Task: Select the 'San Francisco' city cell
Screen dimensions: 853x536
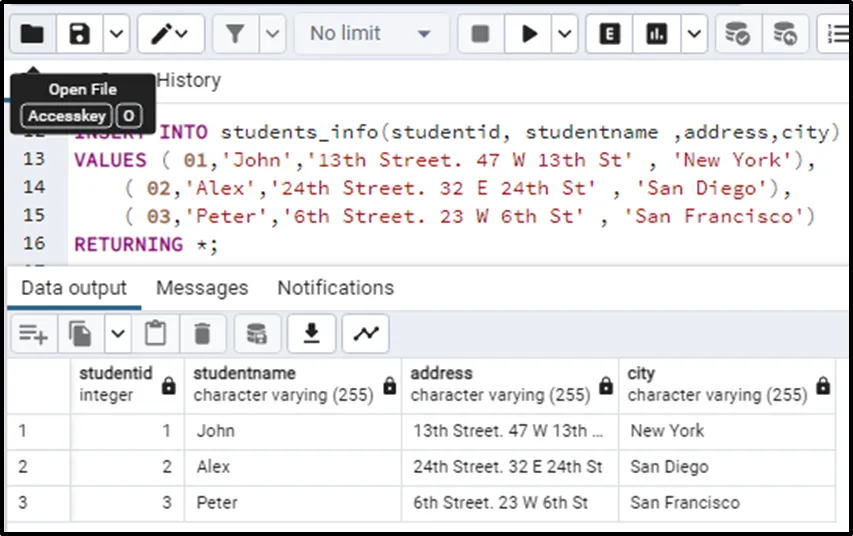Action: click(685, 502)
